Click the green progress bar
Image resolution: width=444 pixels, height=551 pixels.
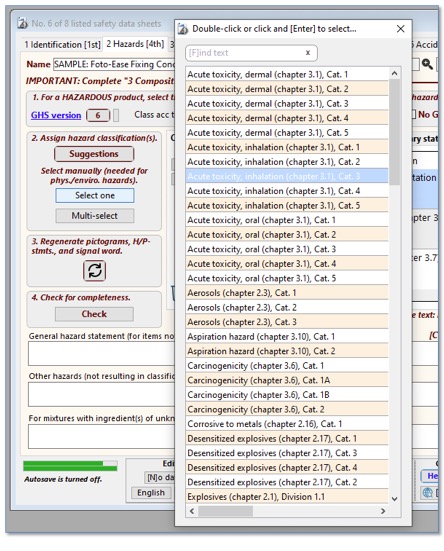pos(70,466)
